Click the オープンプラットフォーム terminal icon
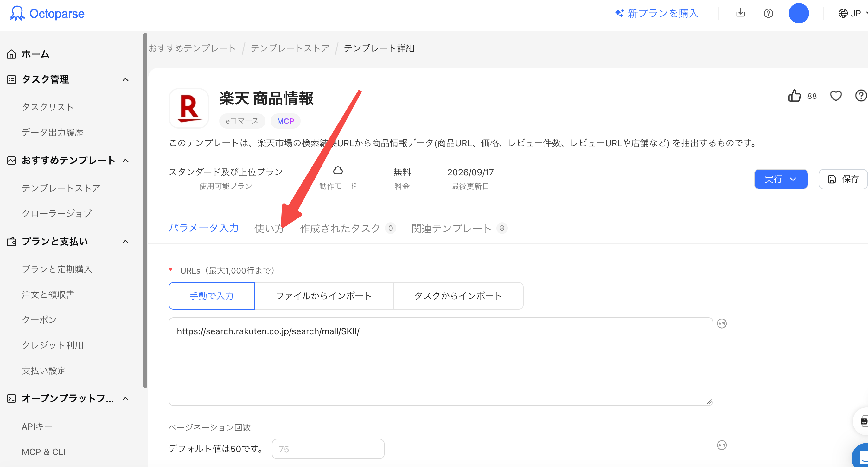 11,399
